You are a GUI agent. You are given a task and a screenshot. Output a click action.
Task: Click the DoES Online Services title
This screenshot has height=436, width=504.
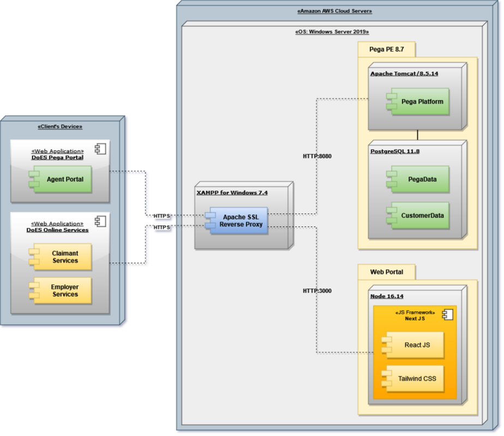57,230
